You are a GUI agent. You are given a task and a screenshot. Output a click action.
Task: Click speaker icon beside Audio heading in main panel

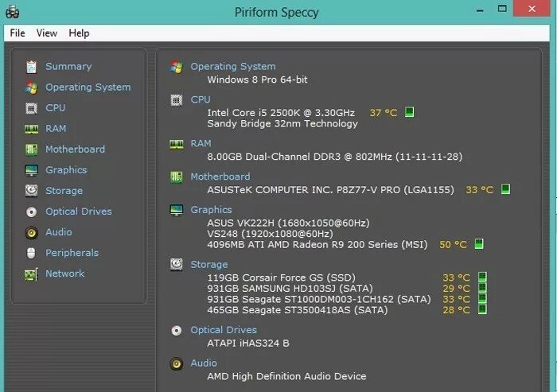[177, 363]
